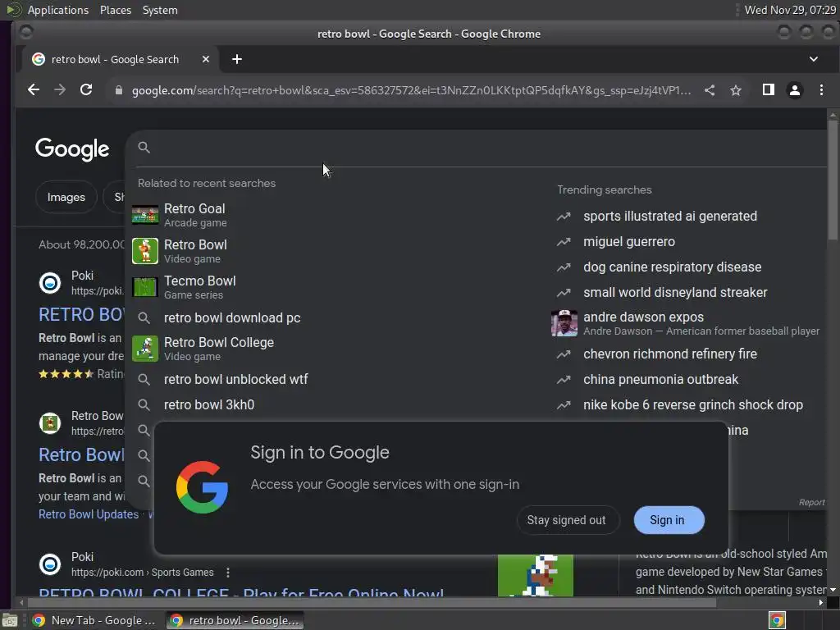Open trending search china pneumonia outbreak
The image size is (840, 630).
pos(660,379)
